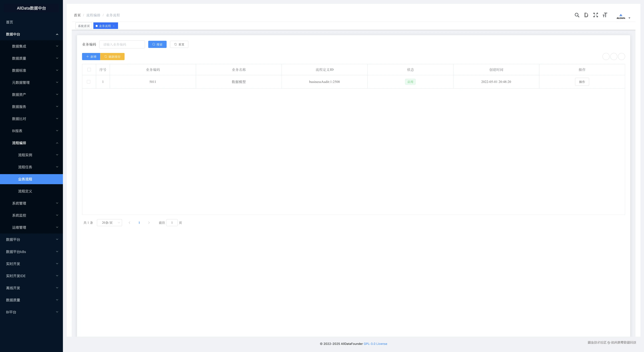Check the select-all checkbox in table header
The height and width of the screenshot is (352, 644).
coord(89,70)
